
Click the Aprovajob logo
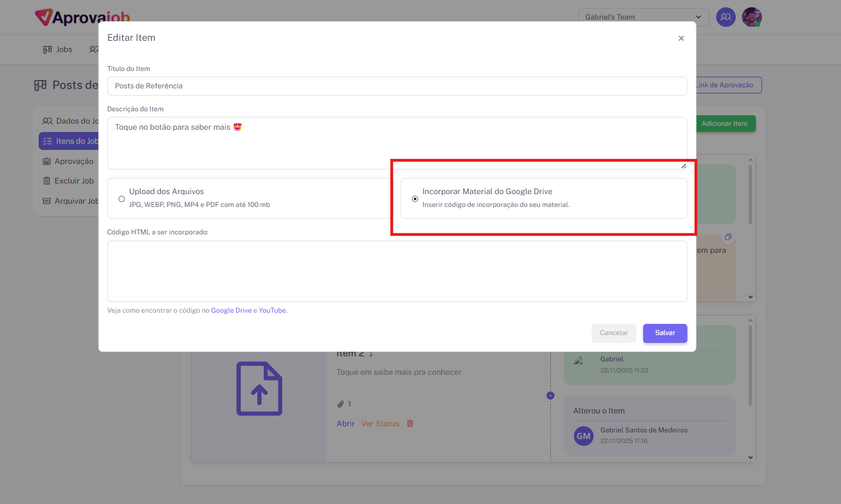(x=82, y=17)
